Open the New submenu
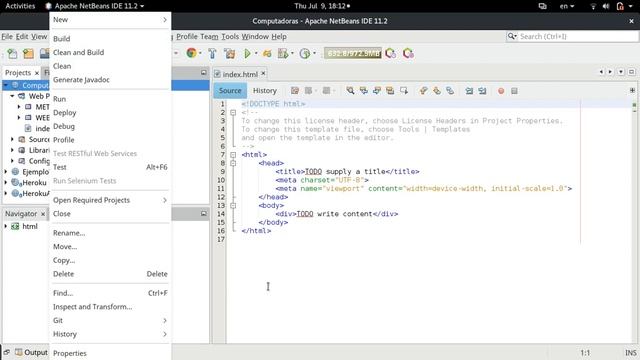640x360 pixels. pyautogui.click(x=110, y=20)
